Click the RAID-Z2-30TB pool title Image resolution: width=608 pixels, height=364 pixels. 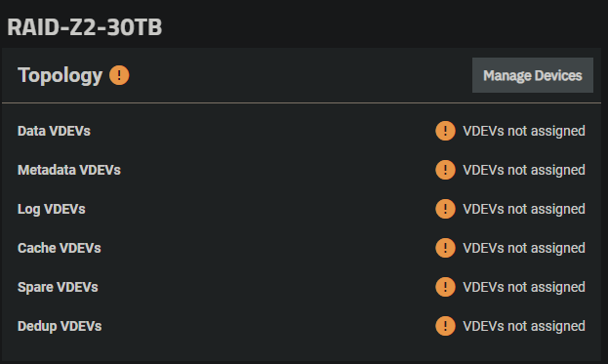[x=85, y=27]
